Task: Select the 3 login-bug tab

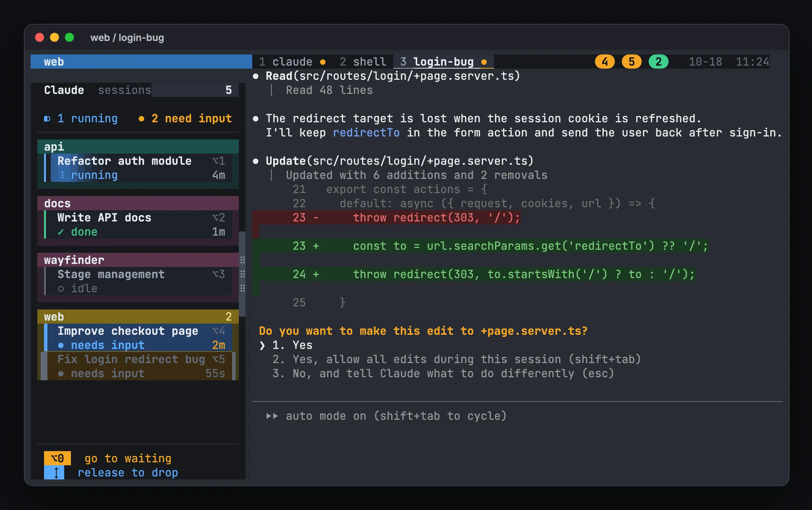Action: pyautogui.click(x=443, y=62)
